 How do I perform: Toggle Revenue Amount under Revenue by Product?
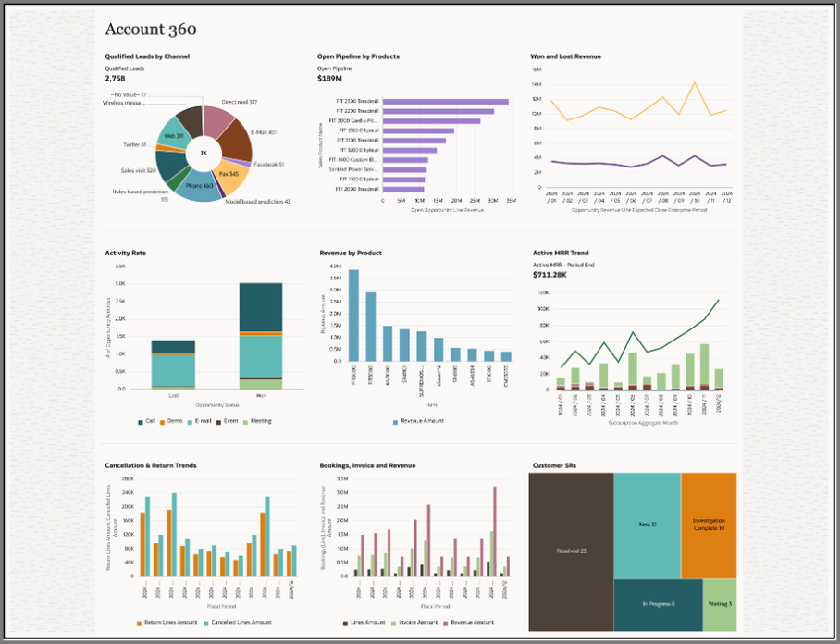418,420
